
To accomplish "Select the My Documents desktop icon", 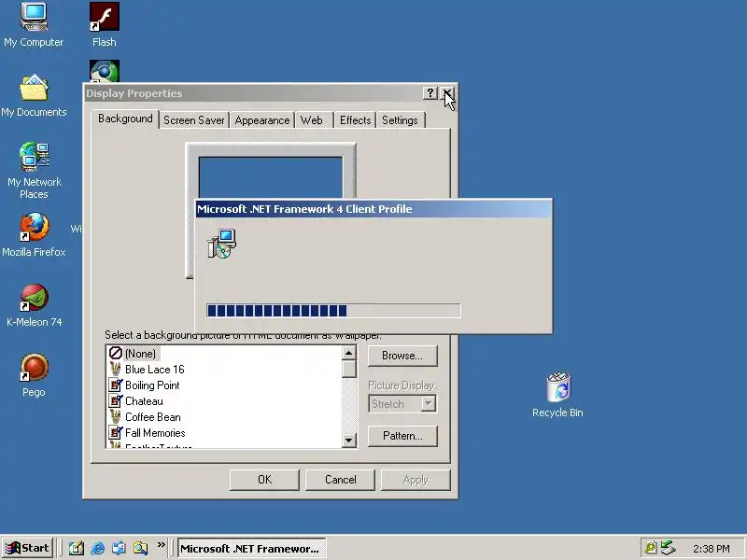I will point(34,95).
